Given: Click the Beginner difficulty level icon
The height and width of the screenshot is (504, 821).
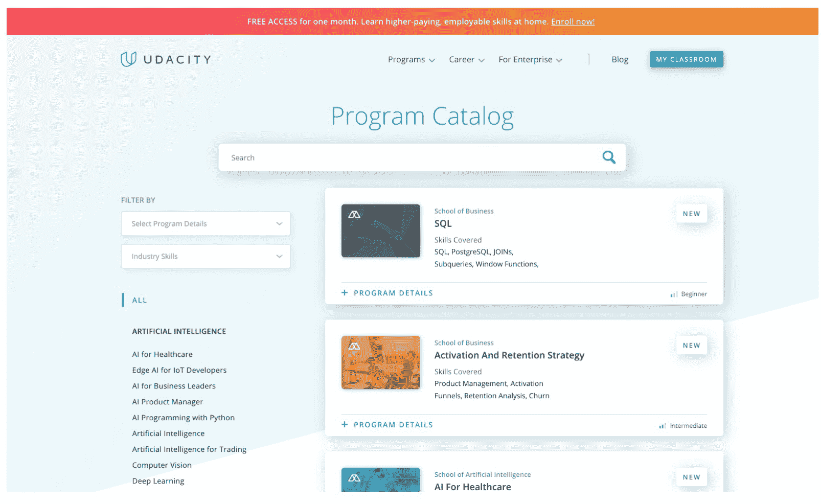Looking at the screenshot, I should pyautogui.click(x=674, y=294).
